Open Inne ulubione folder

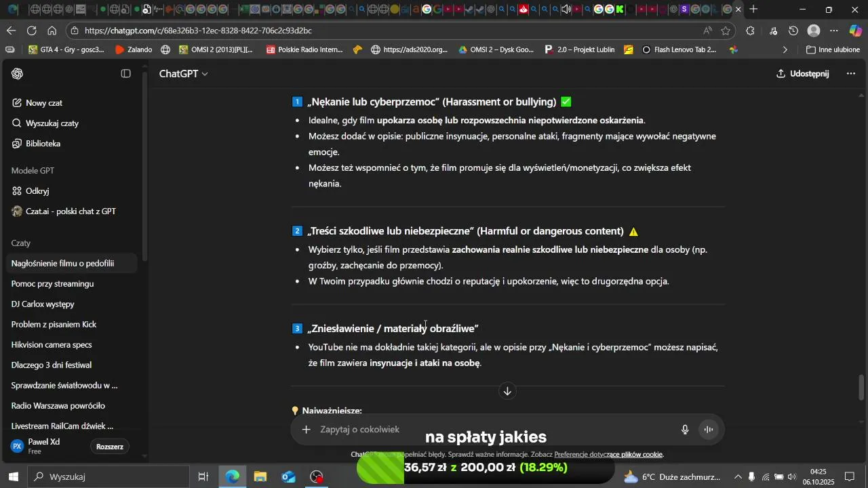(833, 49)
